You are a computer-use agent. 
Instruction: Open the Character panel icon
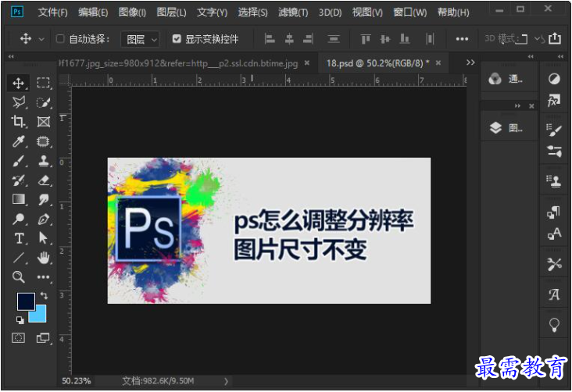pyautogui.click(x=554, y=233)
